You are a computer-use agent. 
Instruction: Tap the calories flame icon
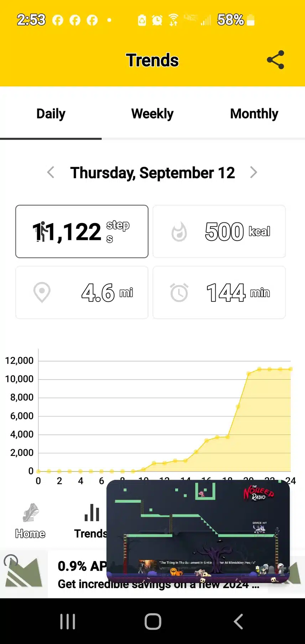(179, 232)
